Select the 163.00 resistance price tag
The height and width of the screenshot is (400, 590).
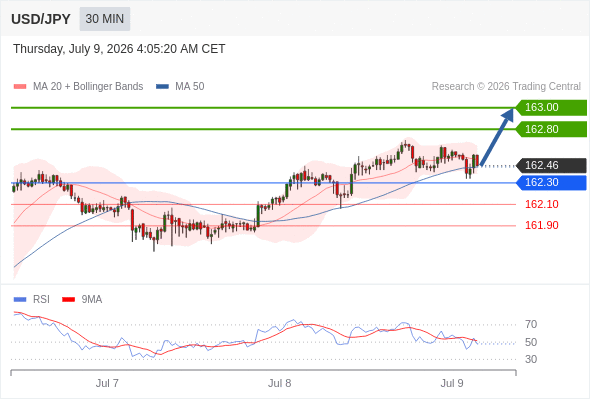click(x=551, y=108)
